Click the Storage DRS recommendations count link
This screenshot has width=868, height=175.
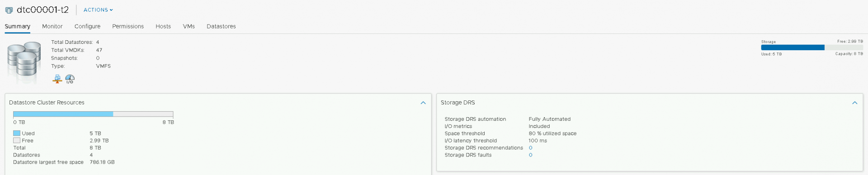pos(531,148)
